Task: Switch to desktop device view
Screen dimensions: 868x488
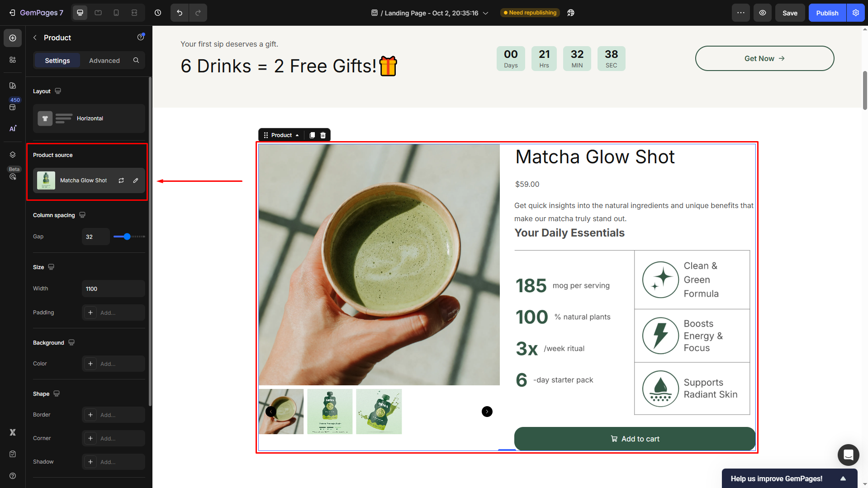Action: (x=80, y=13)
